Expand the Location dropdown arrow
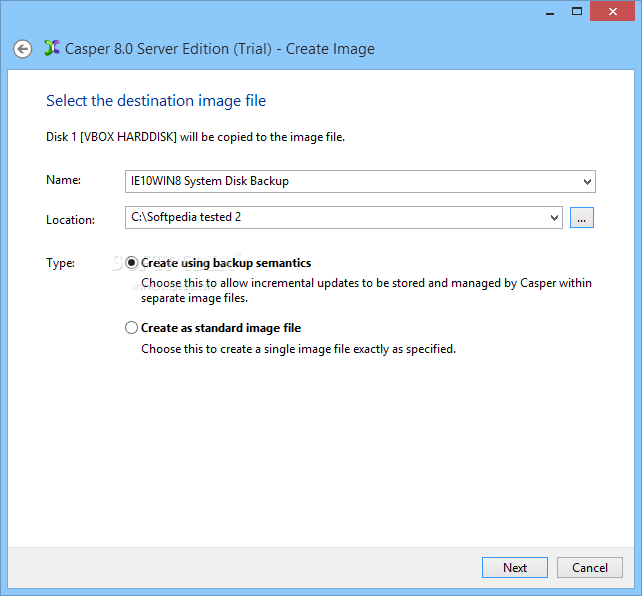 pyautogui.click(x=554, y=217)
